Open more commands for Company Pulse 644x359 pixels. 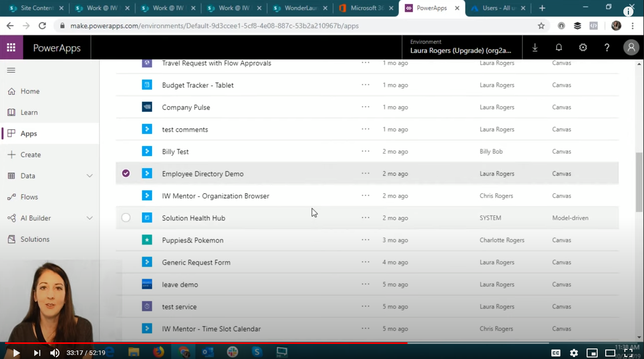click(x=365, y=107)
